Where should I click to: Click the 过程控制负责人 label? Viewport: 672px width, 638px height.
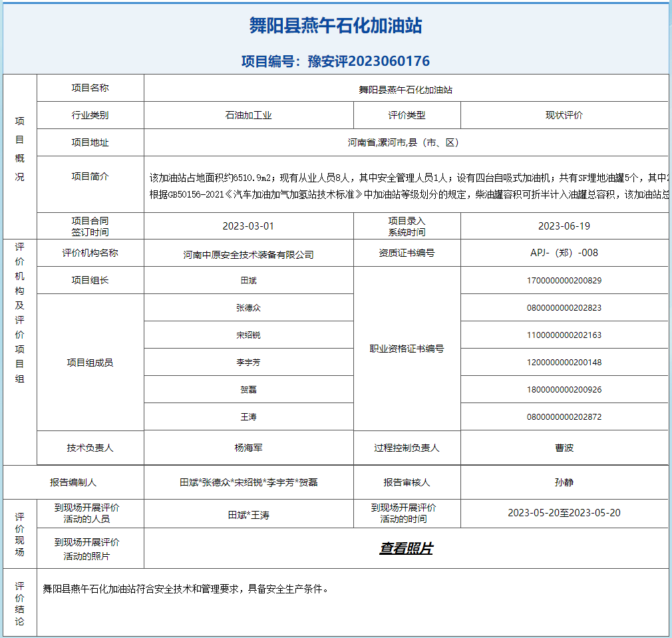pos(407,448)
